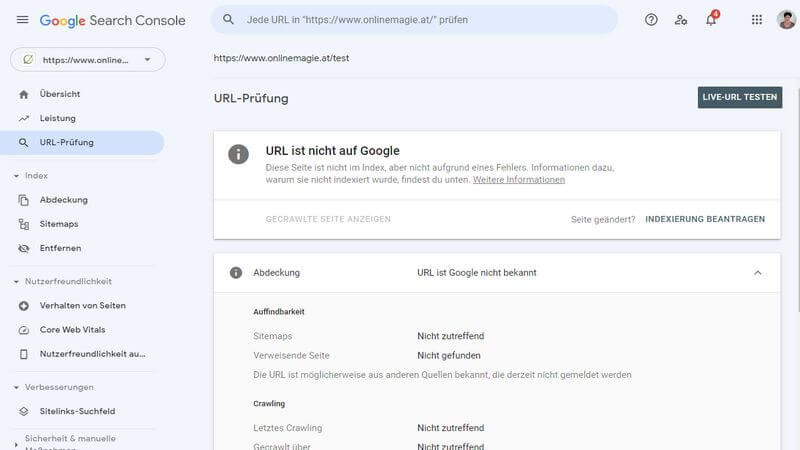This screenshot has height=450, width=800.
Task: Click info icon beside 'URL ist nicht auf Google'
Action: (x=238, y=154)
